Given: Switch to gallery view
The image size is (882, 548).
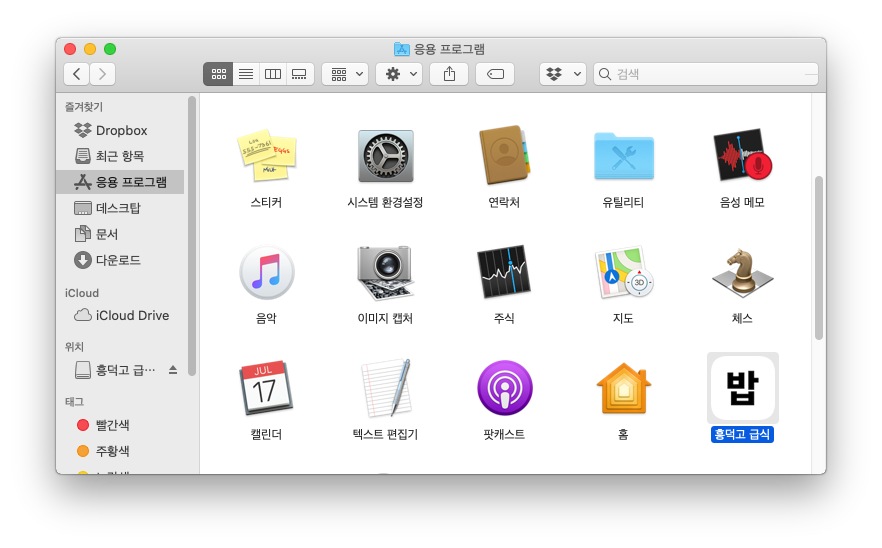Looking at the screenshot, I should click(300, 74).
